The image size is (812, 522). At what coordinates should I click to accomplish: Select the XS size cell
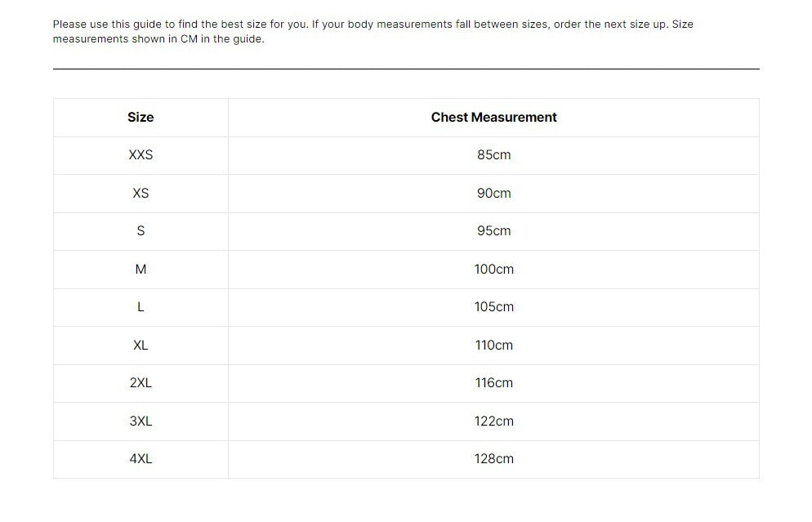pos(141,194)
